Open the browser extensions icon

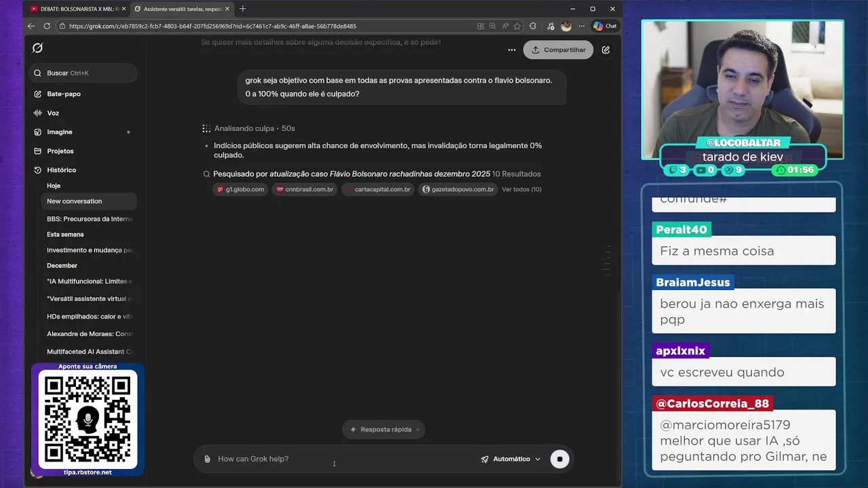tap(533, 26)
